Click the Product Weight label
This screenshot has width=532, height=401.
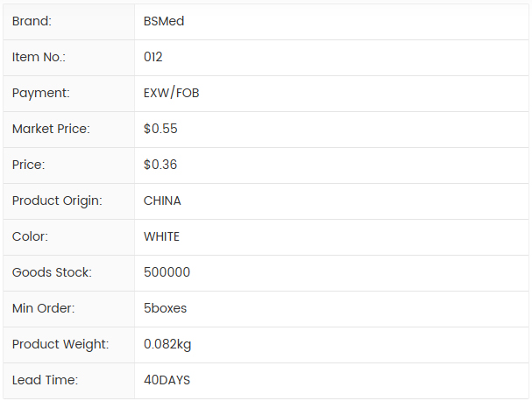click(x=60, y=344)
